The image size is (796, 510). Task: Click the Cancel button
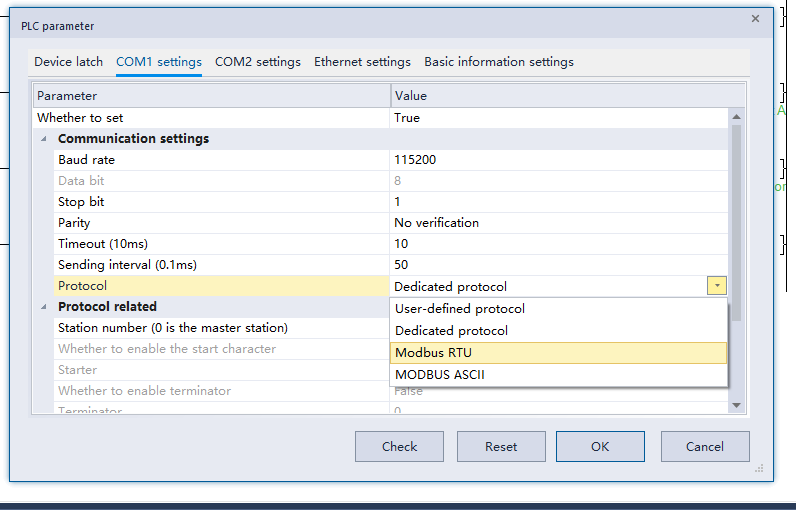click(705, 446)
